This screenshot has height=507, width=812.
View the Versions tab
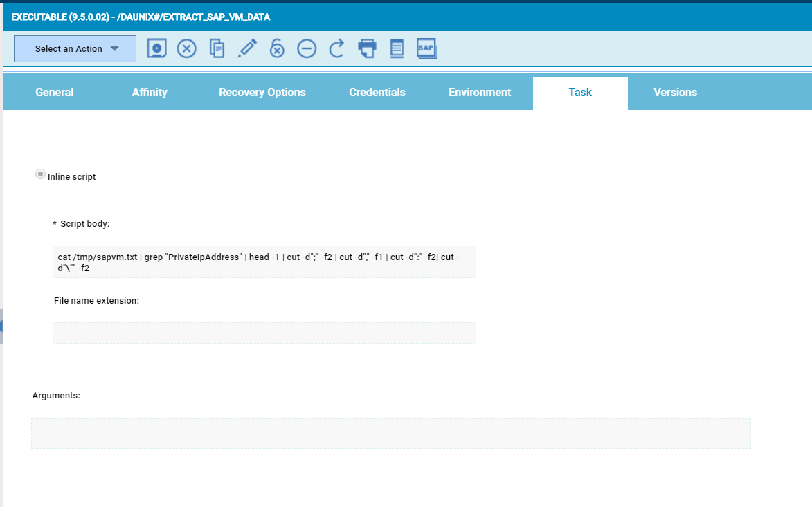point(675,93)
